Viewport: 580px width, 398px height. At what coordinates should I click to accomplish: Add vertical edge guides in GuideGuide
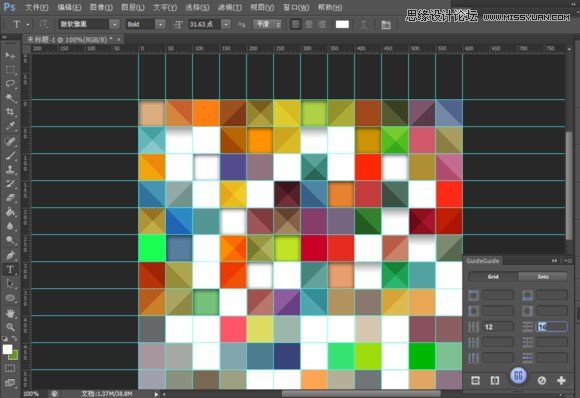coord(495,381)
